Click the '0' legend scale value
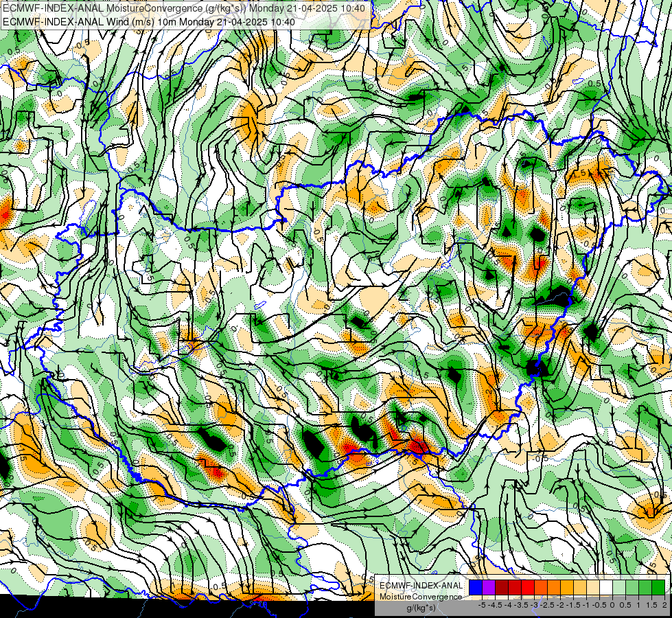This screenshot has height=618, width=672. pyautogui.click(x=612, y=605)
